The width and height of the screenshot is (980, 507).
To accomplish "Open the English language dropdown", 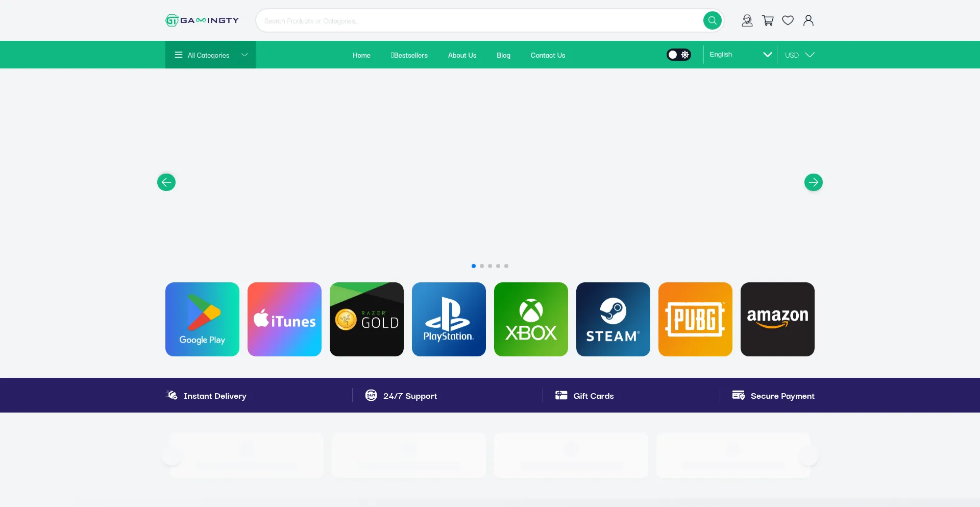I will 740,55.
